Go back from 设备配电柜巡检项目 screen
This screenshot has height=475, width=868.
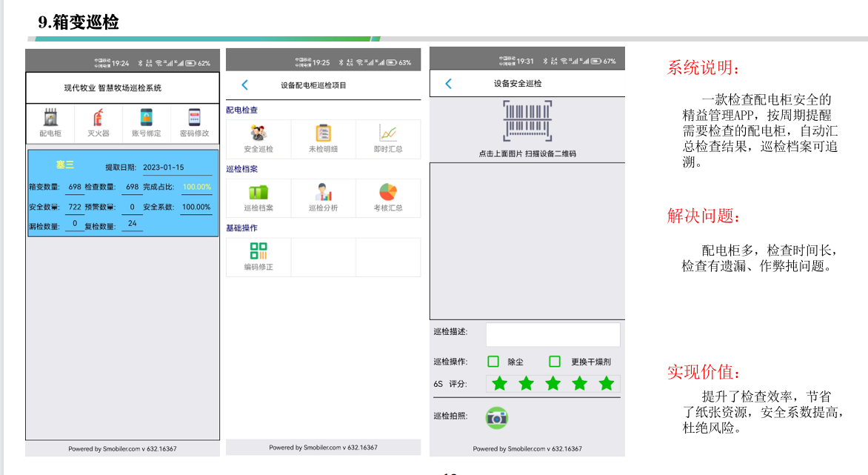(244, 84)
